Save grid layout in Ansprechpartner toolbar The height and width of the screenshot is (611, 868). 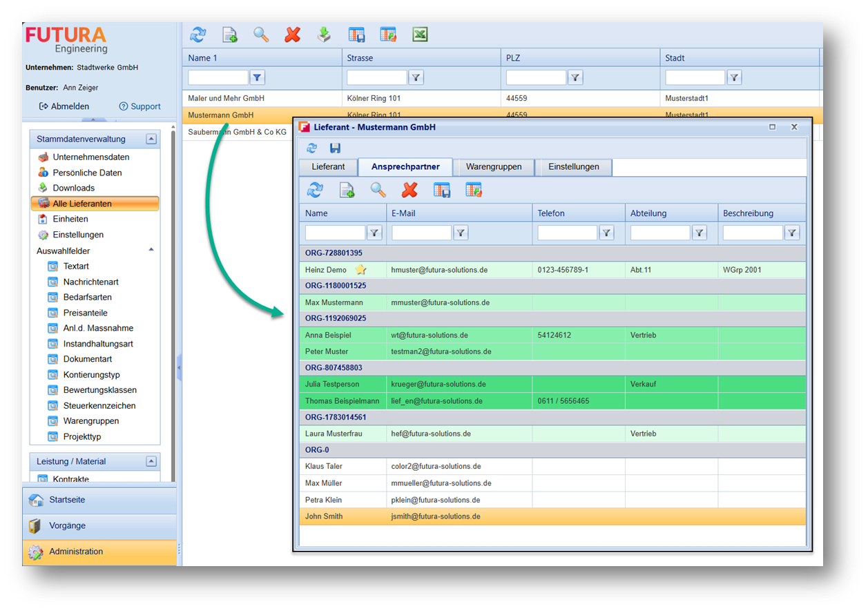coord(442,190)
